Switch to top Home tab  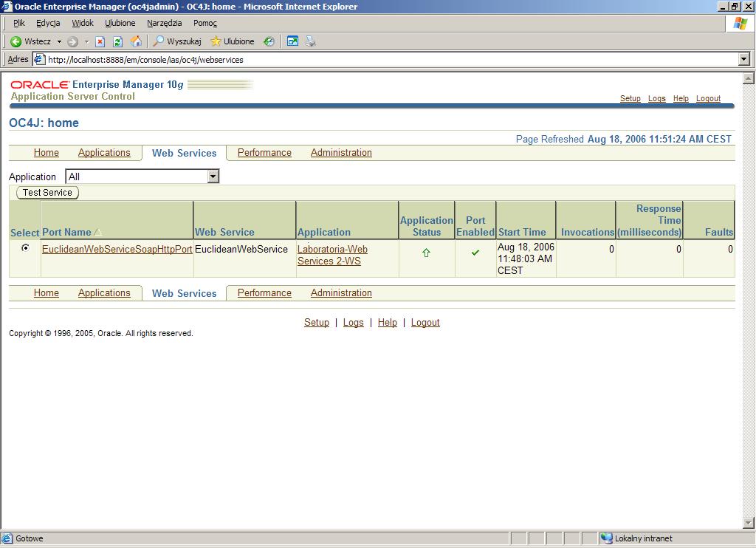(47, 152)
